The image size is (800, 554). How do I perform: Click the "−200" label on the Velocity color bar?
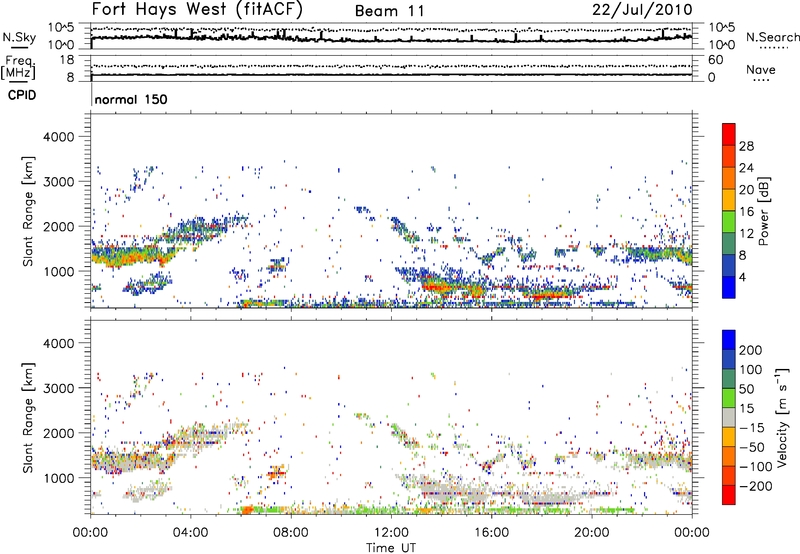click(x=755, y=486)
